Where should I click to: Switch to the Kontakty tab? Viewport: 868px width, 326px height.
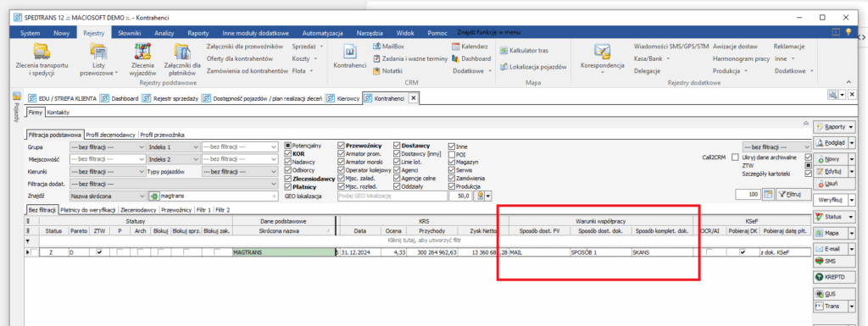(58, 112)
